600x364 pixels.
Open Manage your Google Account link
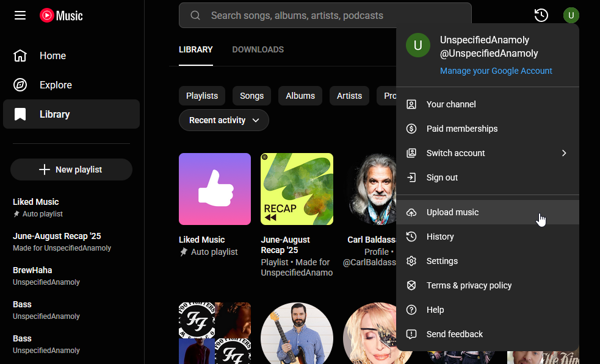click(x=496, y=71)
